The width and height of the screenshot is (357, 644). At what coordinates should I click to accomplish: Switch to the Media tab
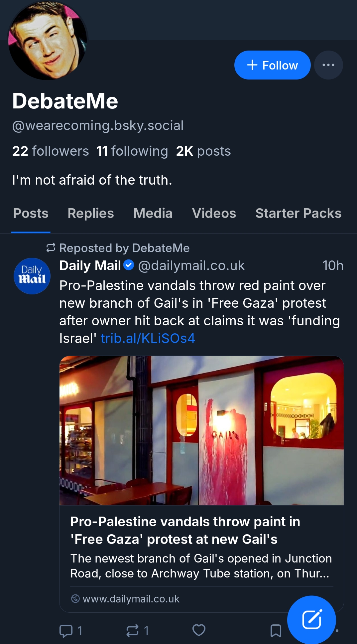point(153,213)
